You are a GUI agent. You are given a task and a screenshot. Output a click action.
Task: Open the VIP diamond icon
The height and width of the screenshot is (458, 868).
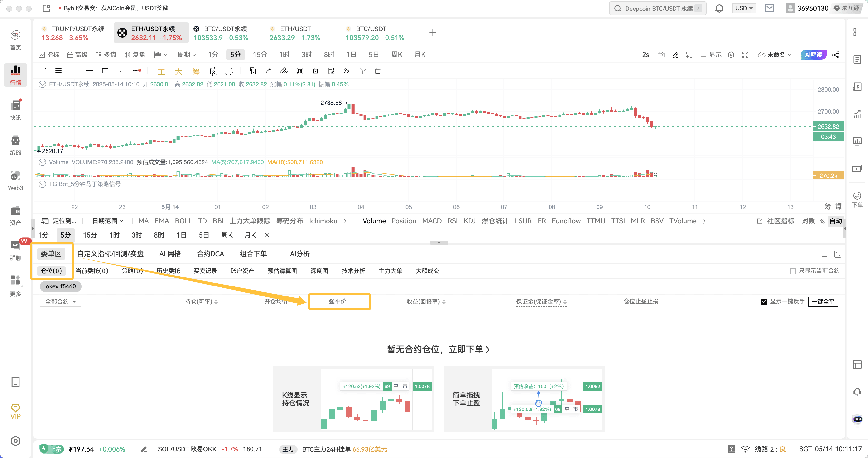(16, 411)
